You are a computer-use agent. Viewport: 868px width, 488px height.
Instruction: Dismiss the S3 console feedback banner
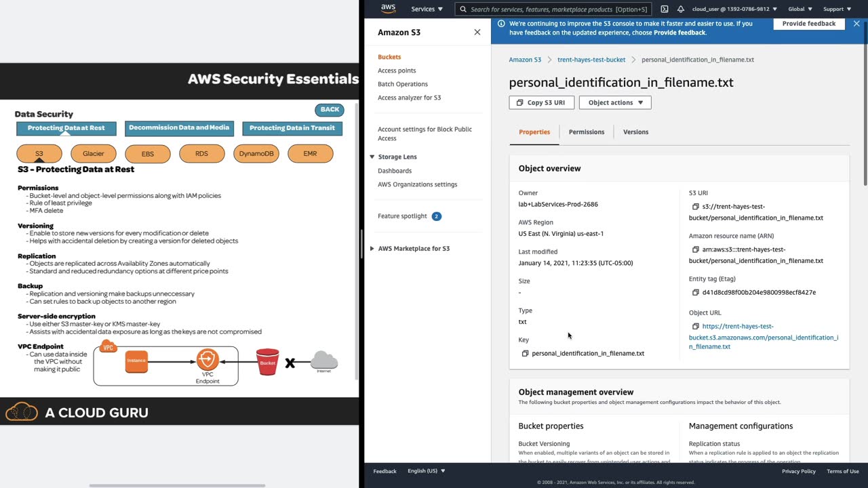(856, 24)
